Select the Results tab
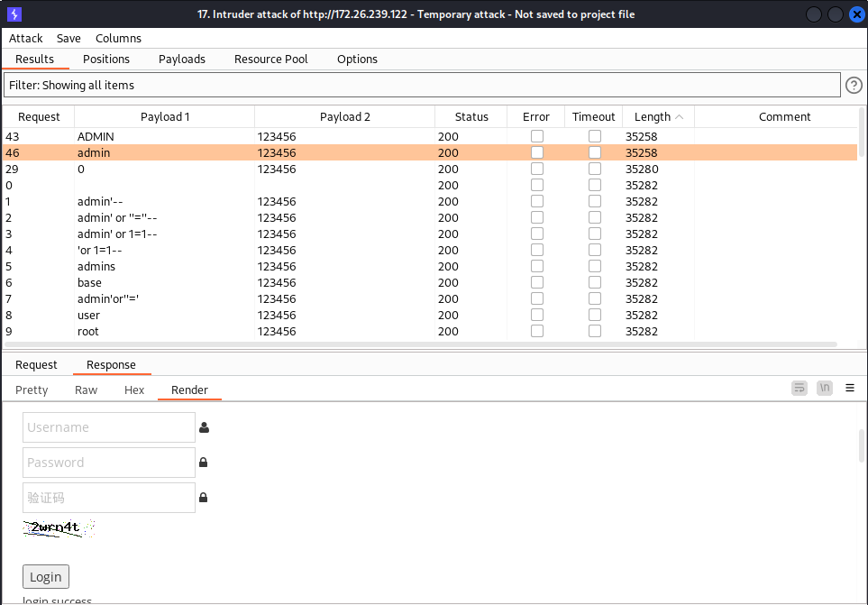Viewport: 868px width, 605px height. point(35,60)
